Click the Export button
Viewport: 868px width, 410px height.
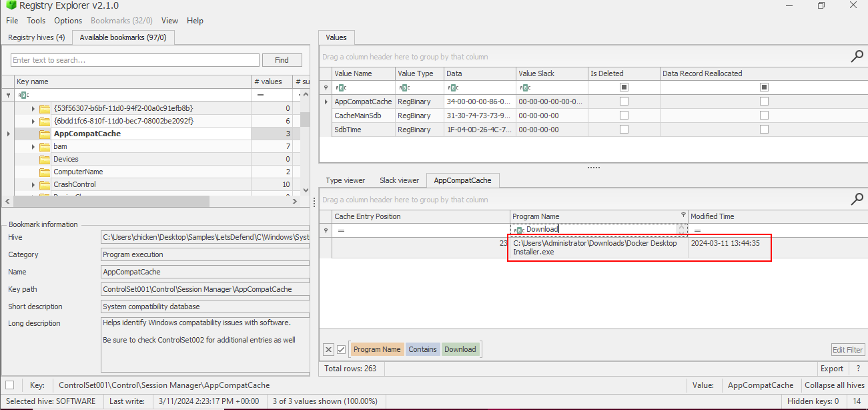coord(831,369)
